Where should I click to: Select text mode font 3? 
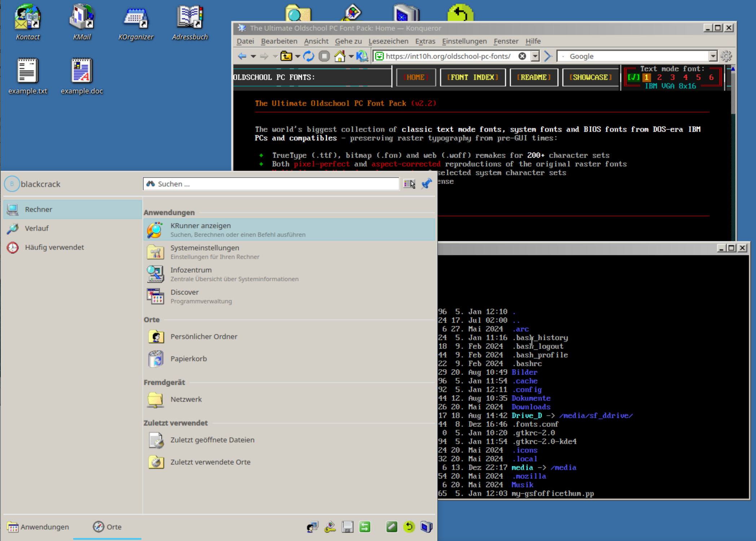coord(672,77)
